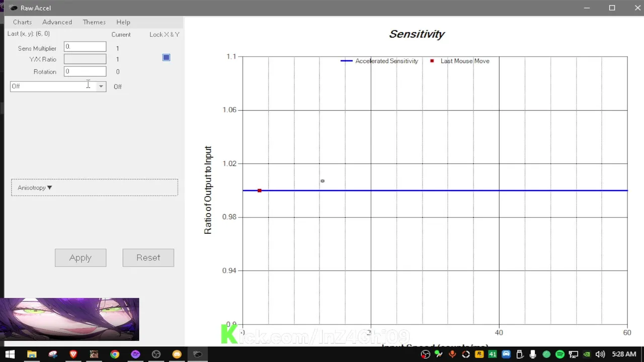Open the Themes menu
Viewport: 644px width, 362px height.
pos(94,22)
